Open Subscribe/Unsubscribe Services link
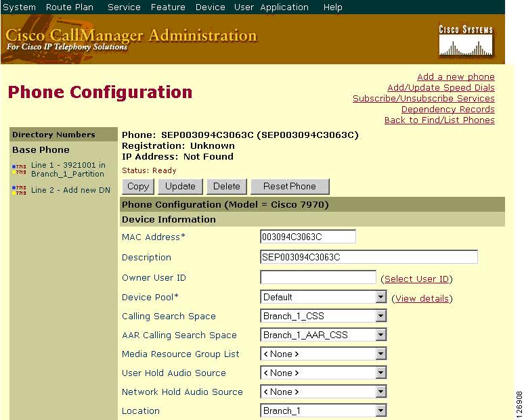524x420 pixels. pos(424,99)
